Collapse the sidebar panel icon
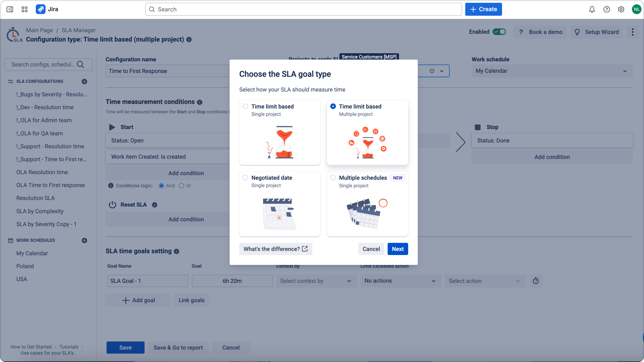 [10, 9]
